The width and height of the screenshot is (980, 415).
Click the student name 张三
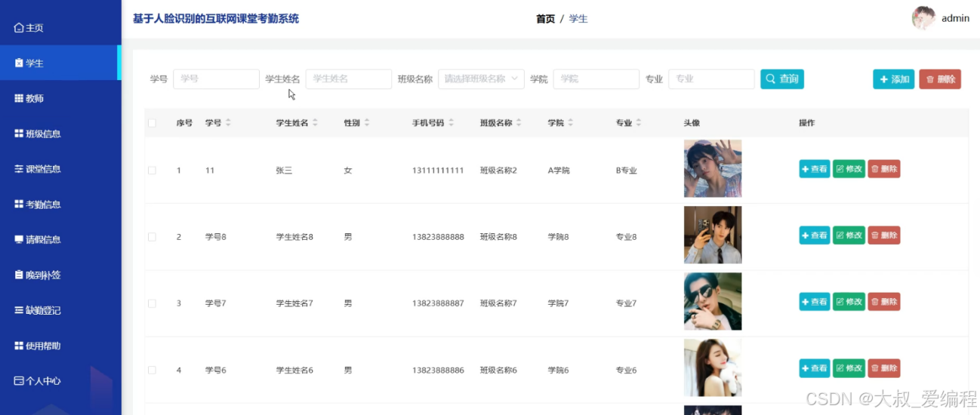(284, 171)
